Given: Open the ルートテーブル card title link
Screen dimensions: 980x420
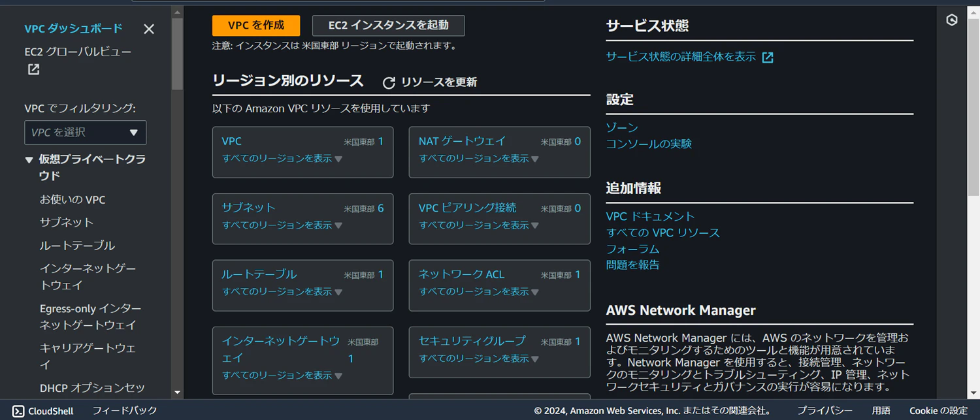Looking at the screenshot, I should (259, 274).
